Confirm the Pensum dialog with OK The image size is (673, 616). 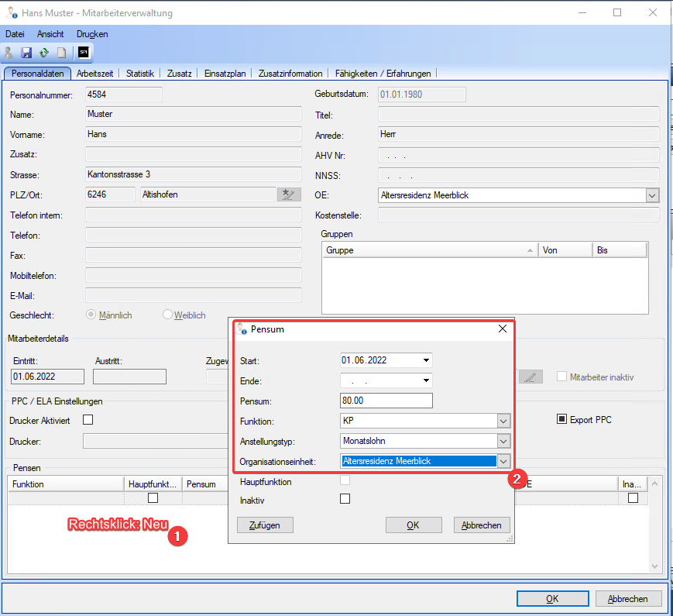coord(413,525)
